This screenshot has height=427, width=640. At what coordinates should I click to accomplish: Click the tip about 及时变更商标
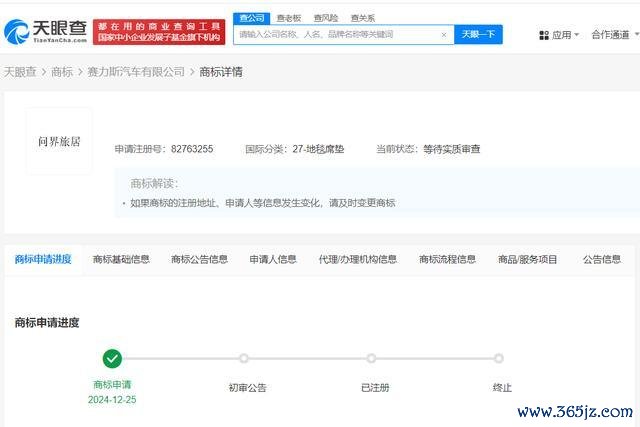tap(262, 203)
